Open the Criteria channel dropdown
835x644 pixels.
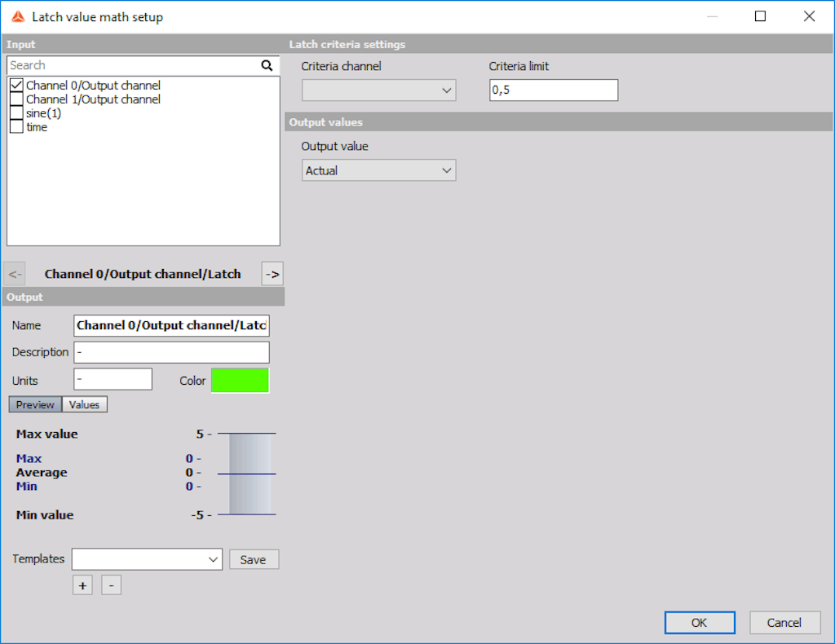(378, 90)
